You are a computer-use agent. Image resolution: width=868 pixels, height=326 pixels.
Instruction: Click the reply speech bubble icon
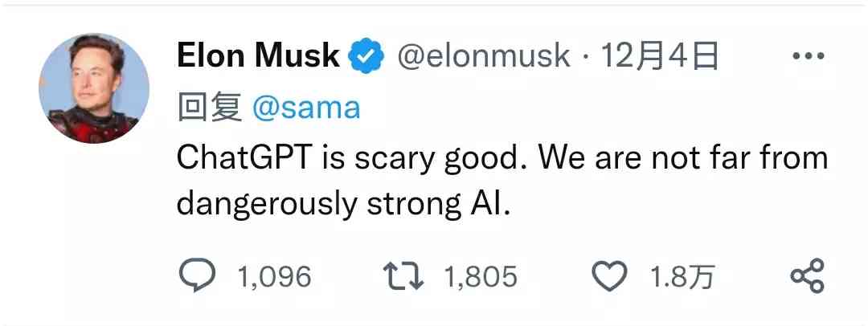(x=196, y=277)
